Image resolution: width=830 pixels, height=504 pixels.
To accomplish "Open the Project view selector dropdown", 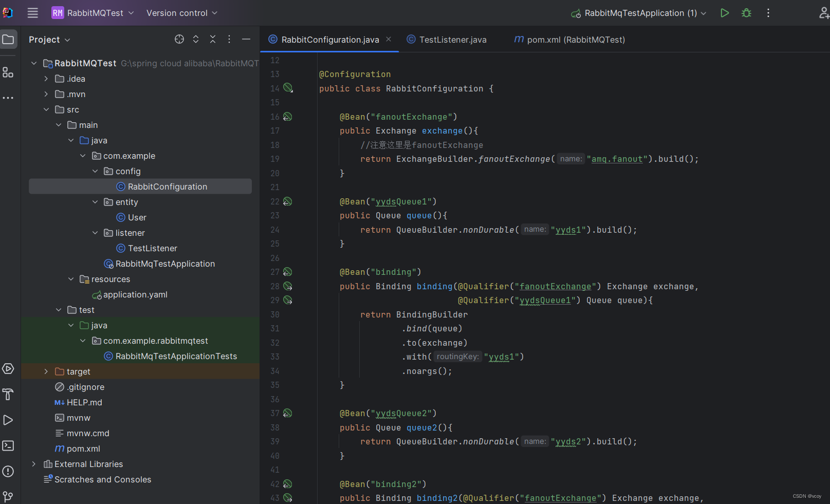I will 49,40.
